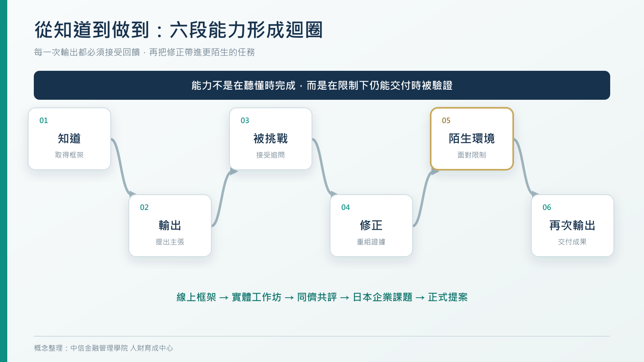Click the slide title 從知道到做到：六段能力形成迴圈
644x362 pixels.
[x=179, y=30]
